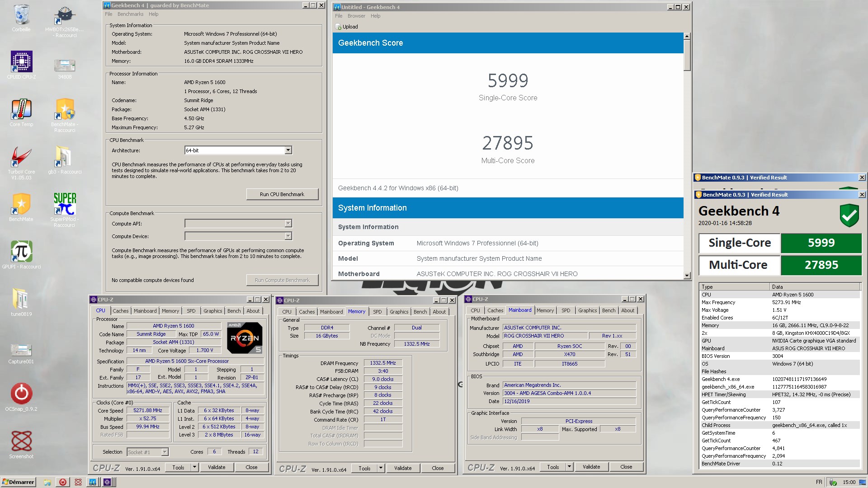Click the Geekbench results scrollbar thumb
868x488 pixels.
tap(687, 55)
